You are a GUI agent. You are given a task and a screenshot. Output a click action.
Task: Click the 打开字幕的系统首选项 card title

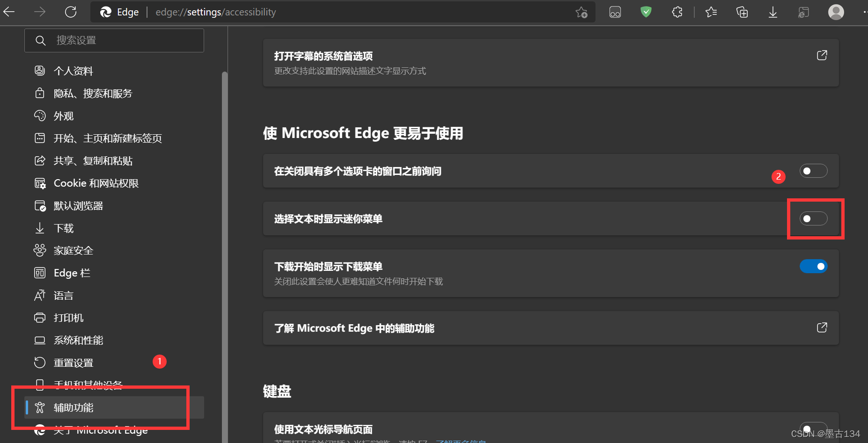pos(324,56)
